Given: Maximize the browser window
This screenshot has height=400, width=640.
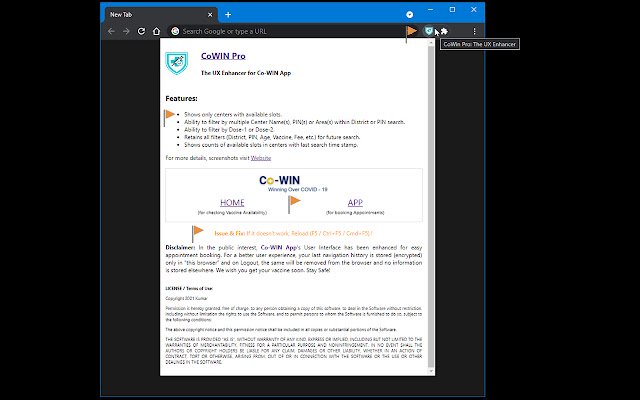Looking at the screenshot, I should (452, 9).
